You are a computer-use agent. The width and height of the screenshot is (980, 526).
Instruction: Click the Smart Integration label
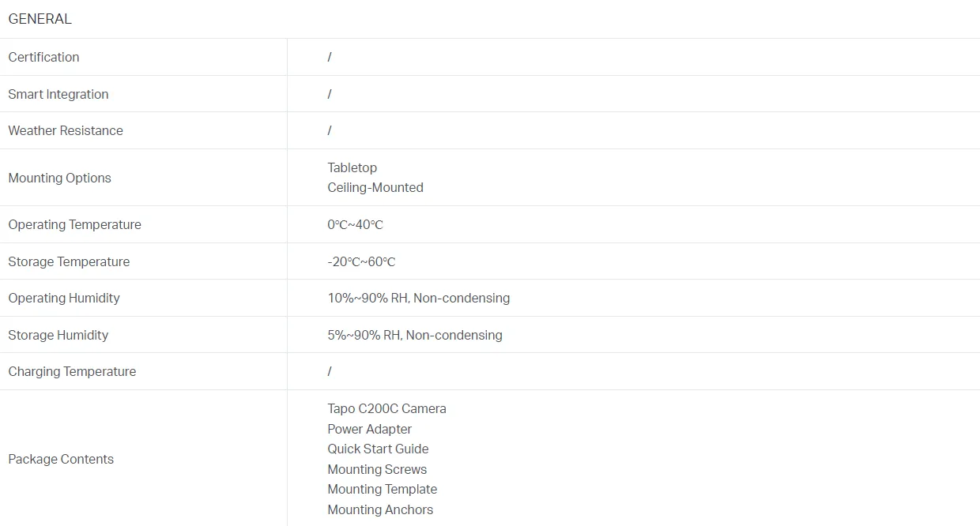[58, 94]
